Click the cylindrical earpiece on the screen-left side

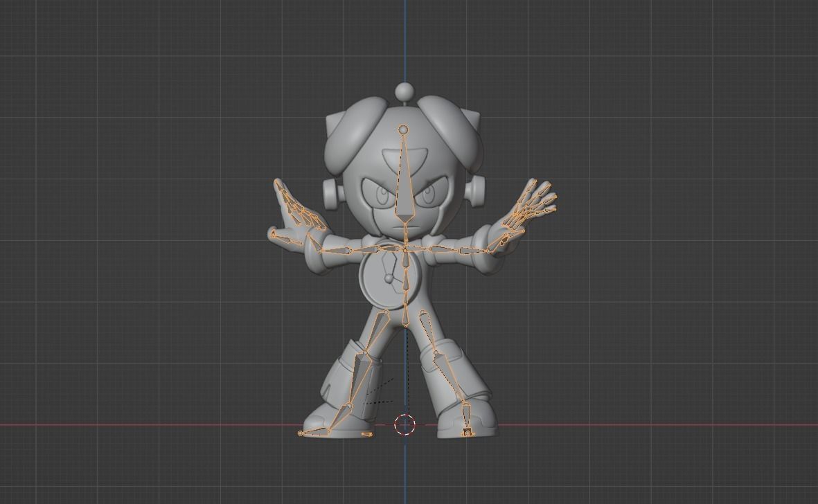330,195
